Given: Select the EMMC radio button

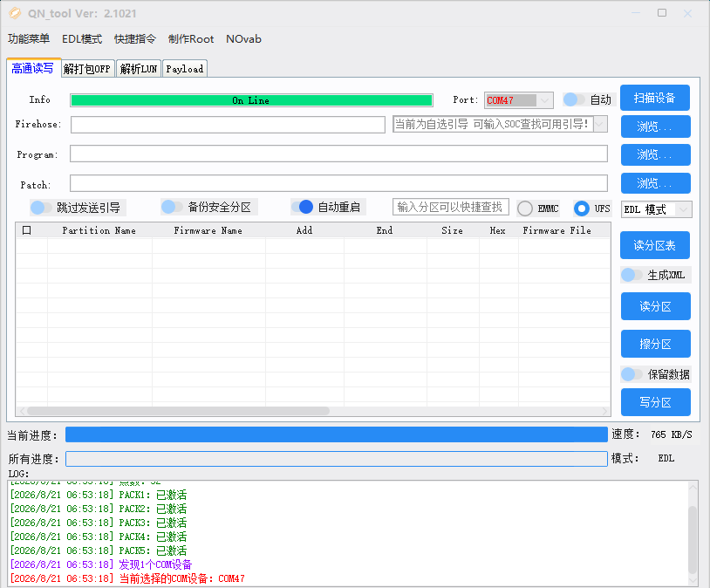Looking at the screenshot, I should coord(525,209).
